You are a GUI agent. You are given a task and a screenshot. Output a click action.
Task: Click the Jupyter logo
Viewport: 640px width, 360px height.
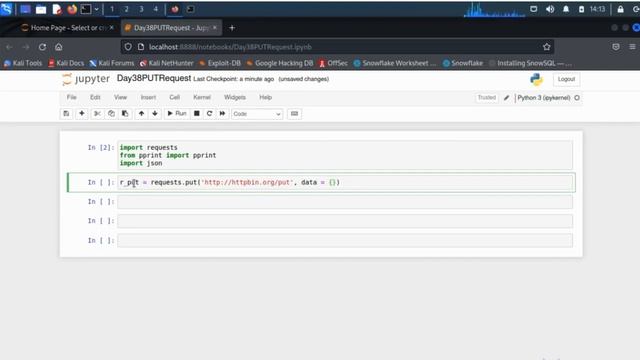tap(86, 79)
